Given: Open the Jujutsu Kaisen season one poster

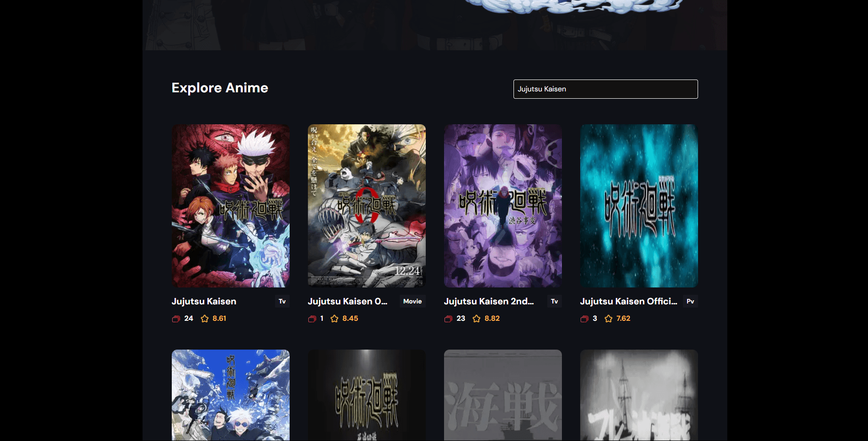Looking at the screenshot, I should click(231, 206).
